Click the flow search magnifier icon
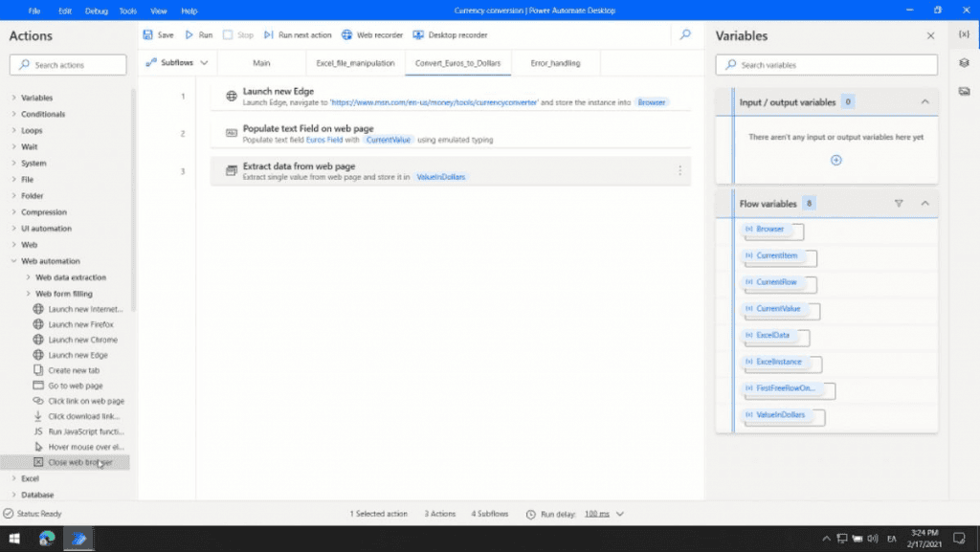This screenshot has height=552, width=980. 685,35
